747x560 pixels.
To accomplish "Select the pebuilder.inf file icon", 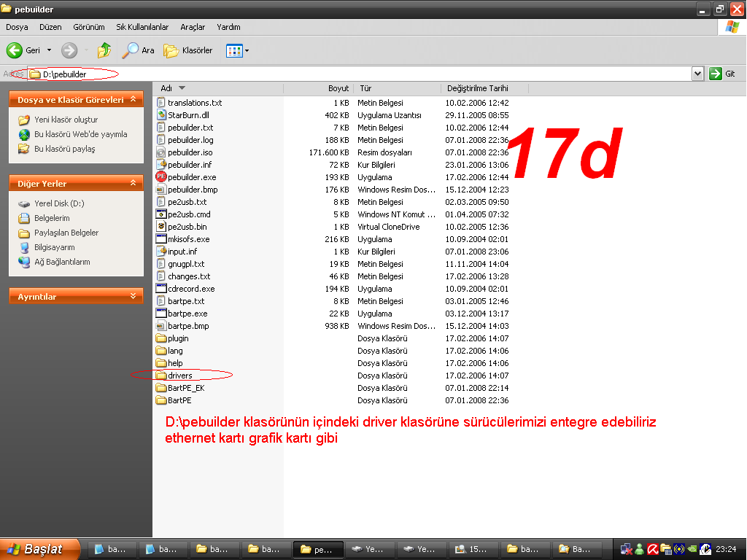I will [161, 165].
